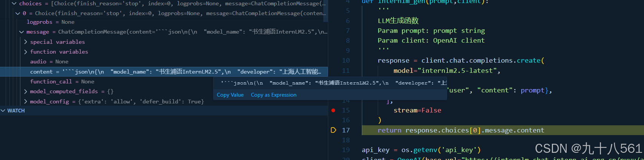Collapse the WATCH section
The width and height of the screenshot is (644, 160).
tap(3, 111)
